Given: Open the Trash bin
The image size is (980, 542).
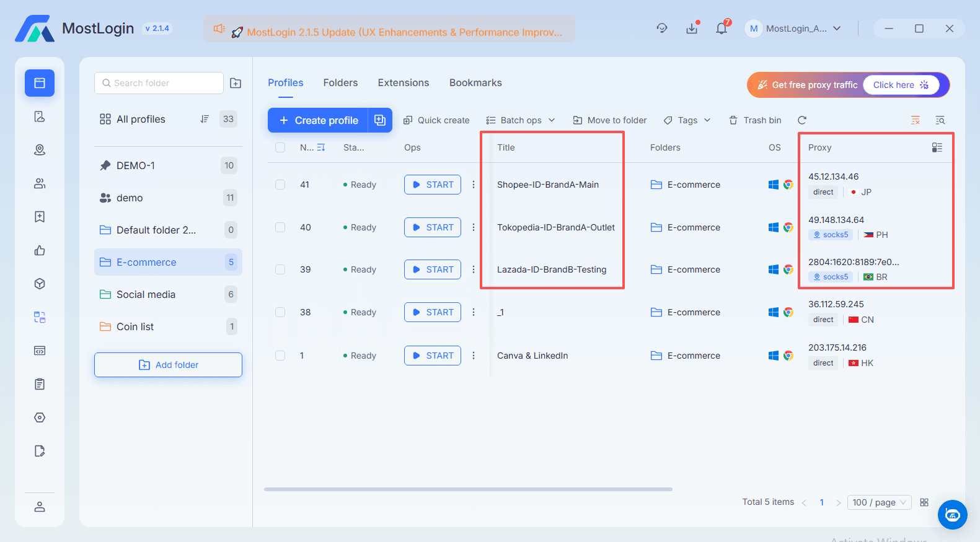Looking at the screenshot, I should click(755, 120).
